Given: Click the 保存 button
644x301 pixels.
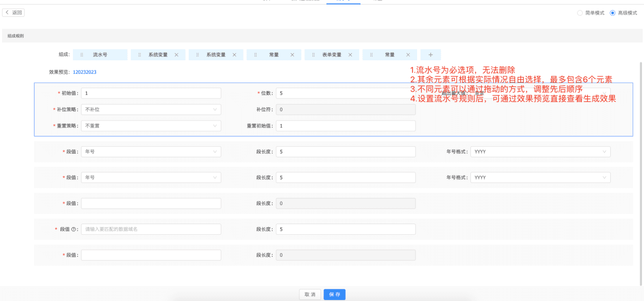Looking at the screenshot, I should 335,294.
